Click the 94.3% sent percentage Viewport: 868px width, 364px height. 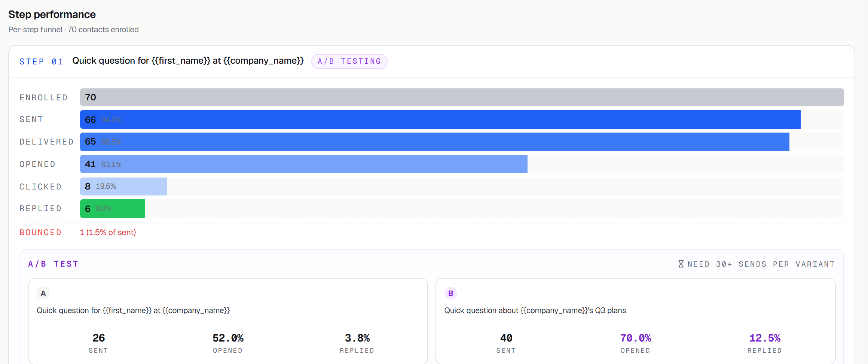pos(111,120)
